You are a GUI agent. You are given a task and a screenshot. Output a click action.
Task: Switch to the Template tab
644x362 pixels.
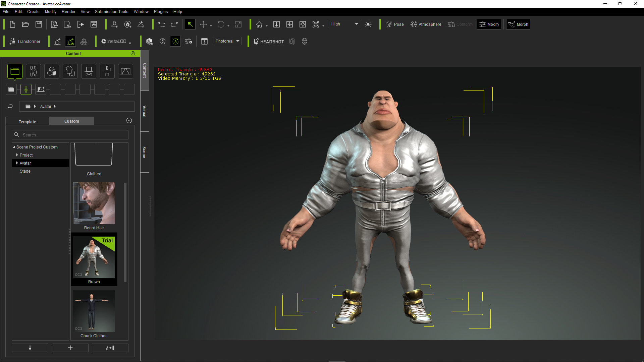pos(28,122)
